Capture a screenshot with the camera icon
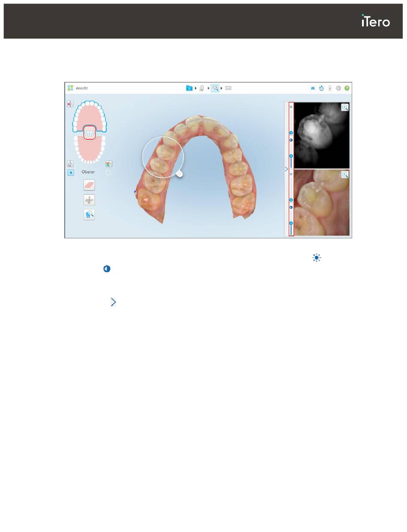This screenshot has height=532, width=407. click(313, 88)
